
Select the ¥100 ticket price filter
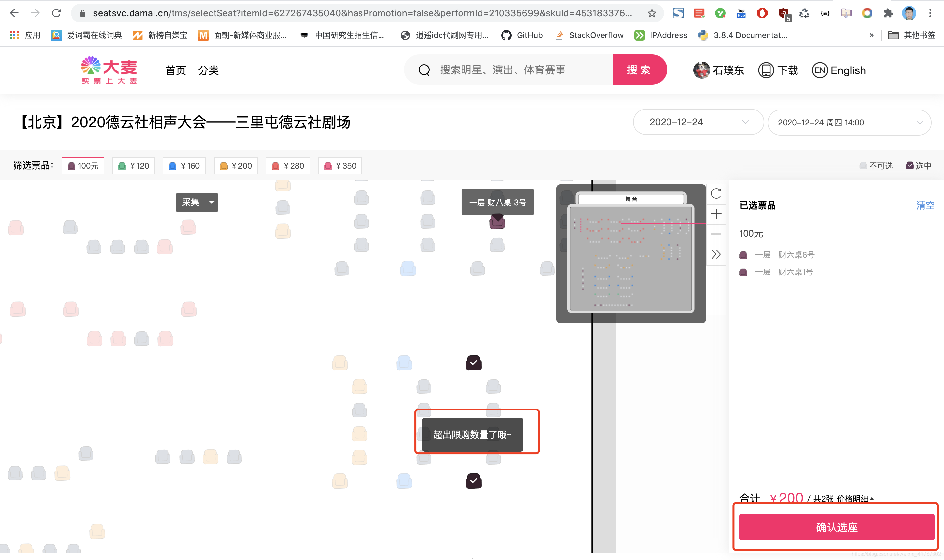point(82,165)
